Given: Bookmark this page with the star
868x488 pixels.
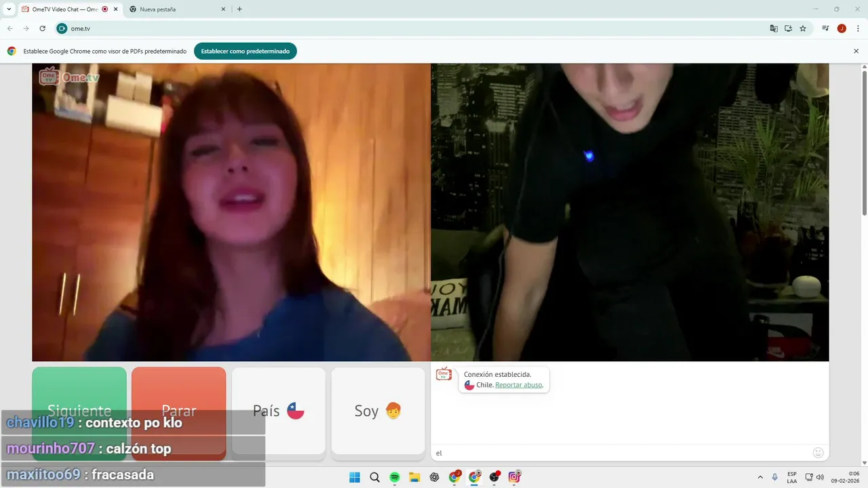Looking at the screenshot, I should (803, 28).
